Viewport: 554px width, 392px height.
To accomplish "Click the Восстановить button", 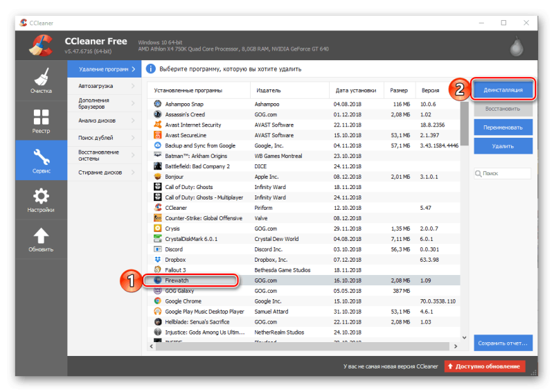I will point(503,109).
